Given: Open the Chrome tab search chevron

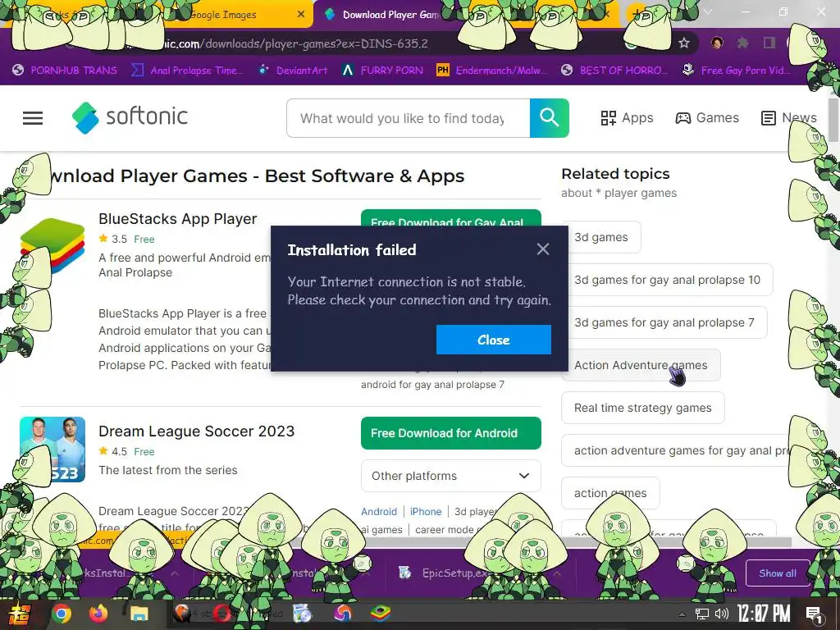Looking at the screenshot, I should 708,11.
